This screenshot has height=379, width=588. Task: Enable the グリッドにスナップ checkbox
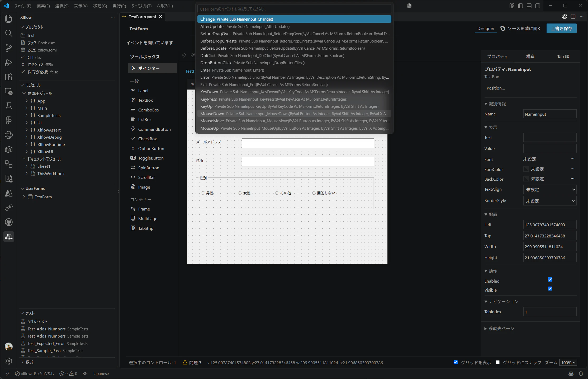497,362
